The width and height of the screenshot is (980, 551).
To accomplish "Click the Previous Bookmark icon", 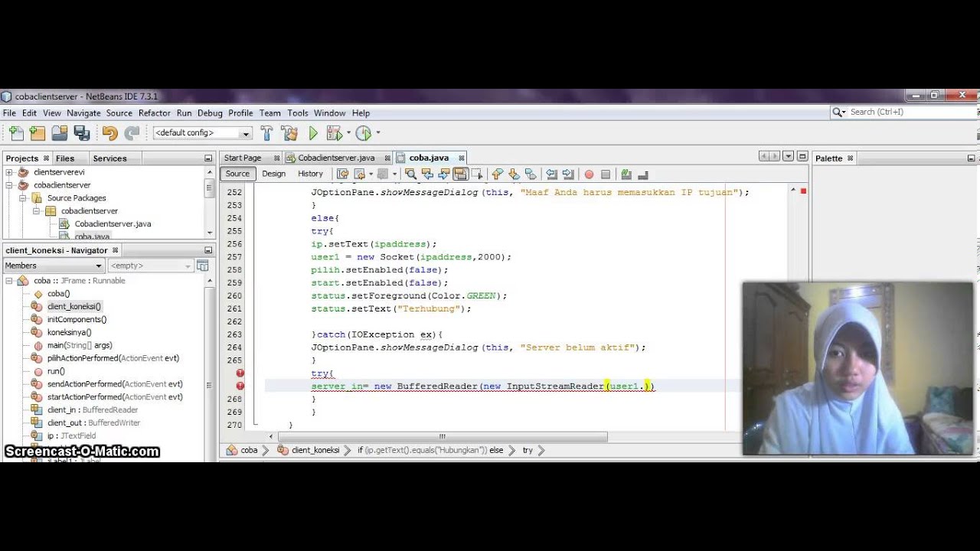I will point(498,174).
